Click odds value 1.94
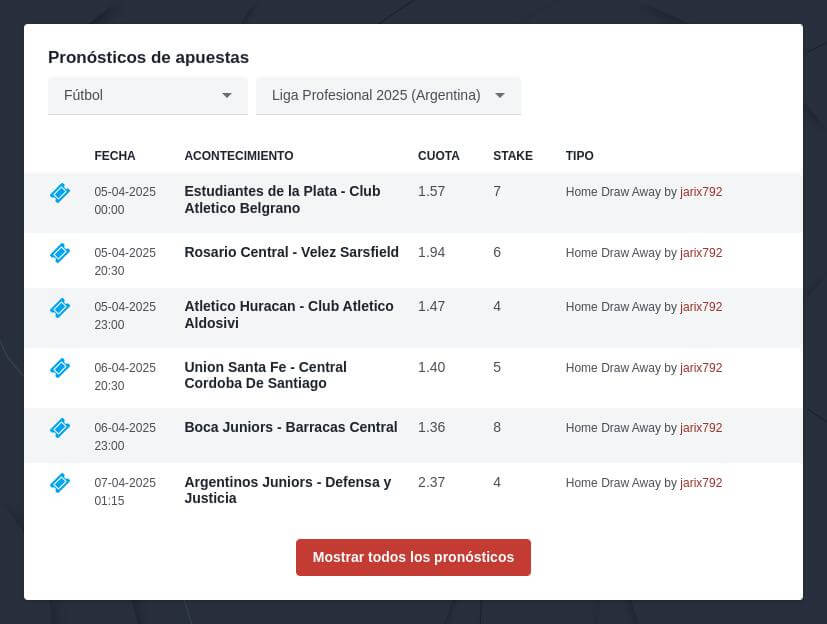The width and height of the screenshot is (827, 624). pyautogui.click(x=431, y=252)
